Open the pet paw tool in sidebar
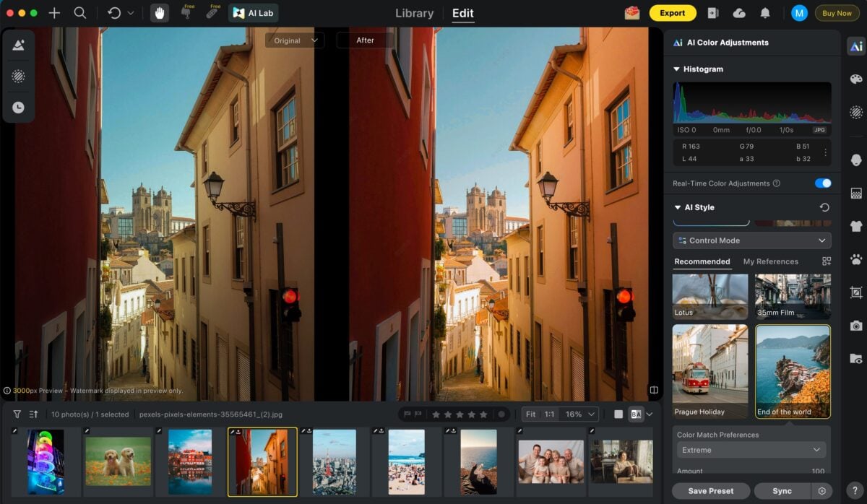 click(x=856, y=258)
